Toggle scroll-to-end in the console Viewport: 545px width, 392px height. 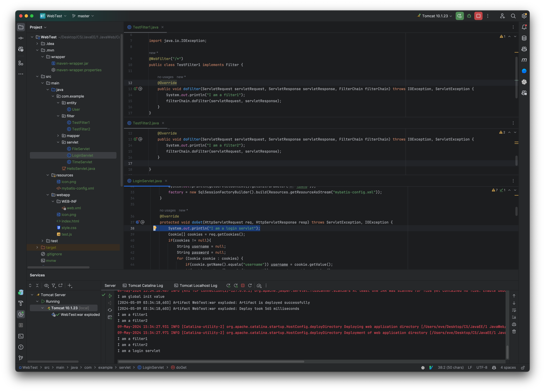pos(514,317)
